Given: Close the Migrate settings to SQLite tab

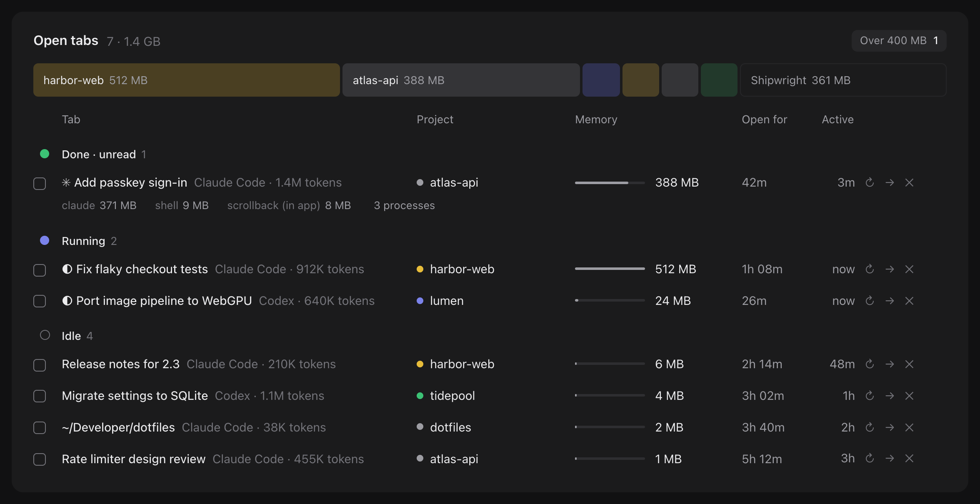Looking at the screenshot, I should (x=909, y=396).
